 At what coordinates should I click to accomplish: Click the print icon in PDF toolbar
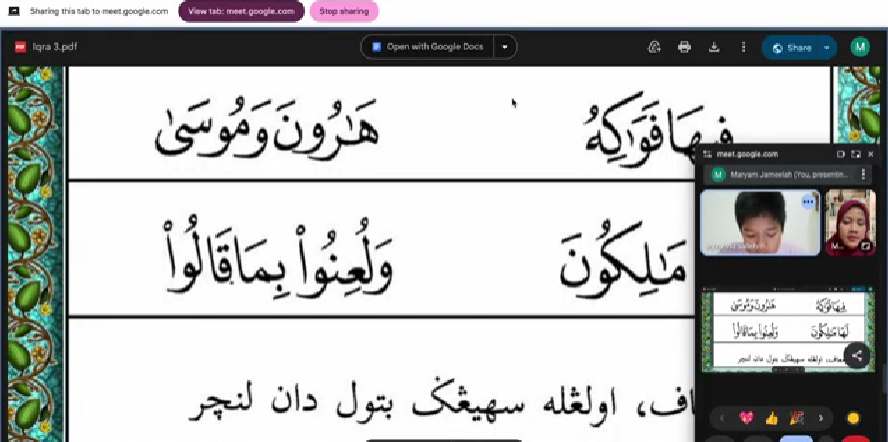click(684, 47)
